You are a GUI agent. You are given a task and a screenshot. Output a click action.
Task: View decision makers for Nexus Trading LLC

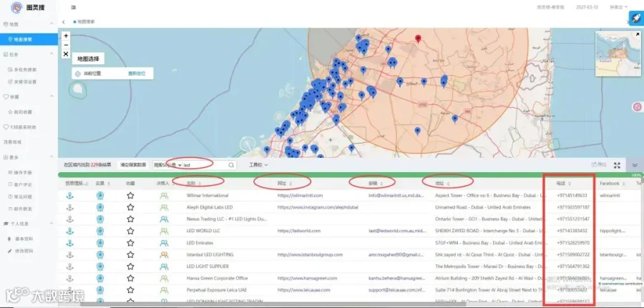pos(164,219)
